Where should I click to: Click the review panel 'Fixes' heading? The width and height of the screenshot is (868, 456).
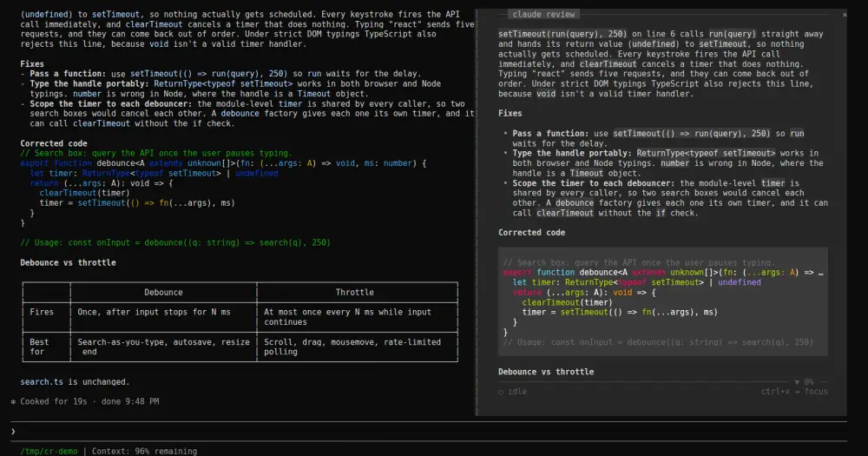click(x=510, y=113)
